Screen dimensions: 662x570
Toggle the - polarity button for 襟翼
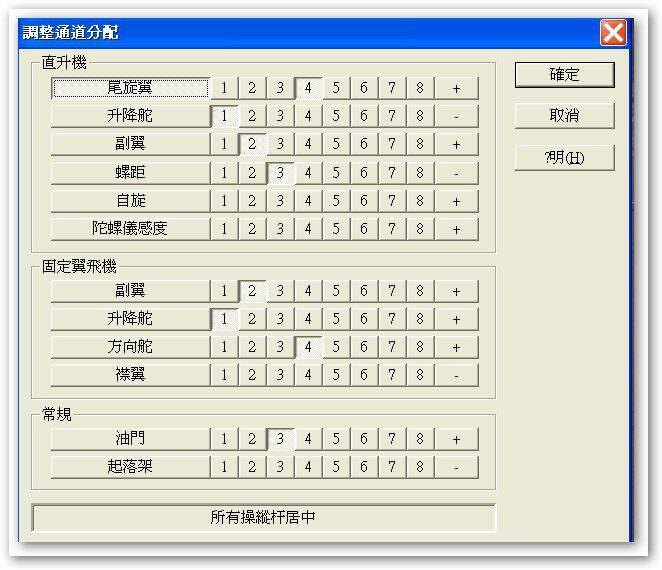tap(456, 376)
